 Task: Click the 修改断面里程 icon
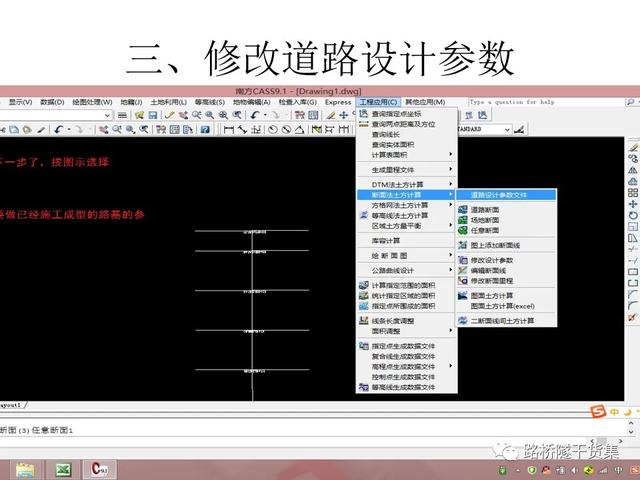pyautogui.click(x=462, y=280)
